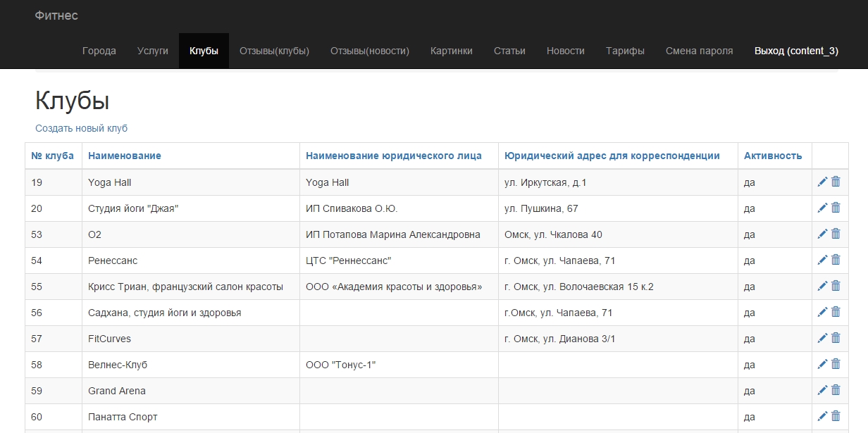Delete the Велнес-Клуб row

(x=836, y=365)
